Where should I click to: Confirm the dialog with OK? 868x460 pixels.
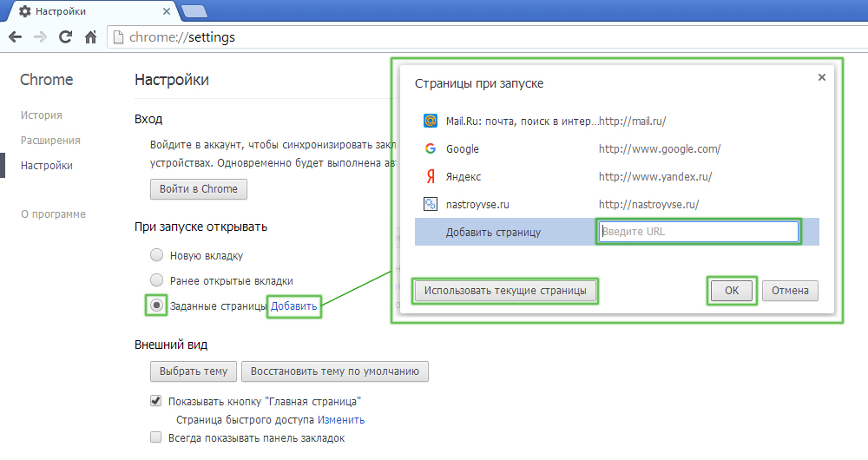point(732,291)
